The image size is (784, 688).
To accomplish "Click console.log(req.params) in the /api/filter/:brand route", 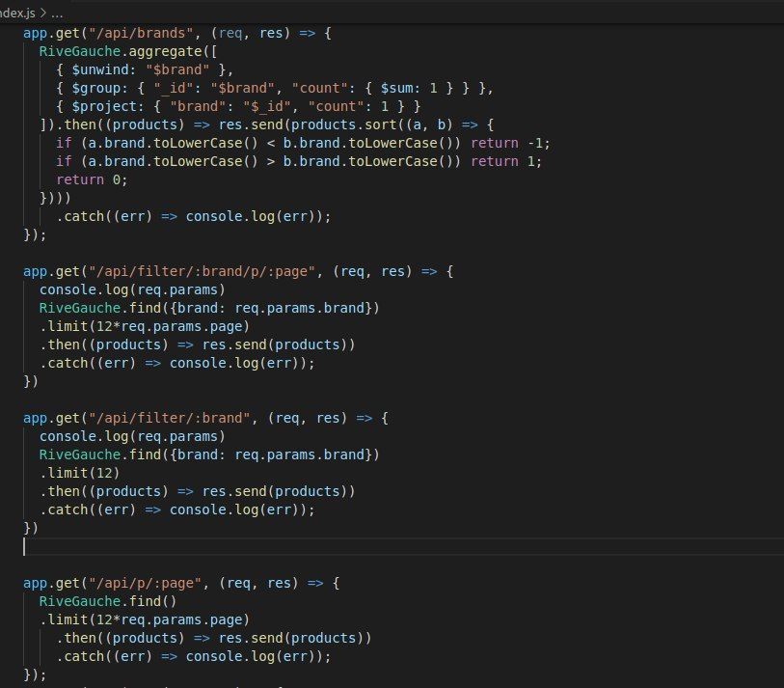I will point(132,437).
